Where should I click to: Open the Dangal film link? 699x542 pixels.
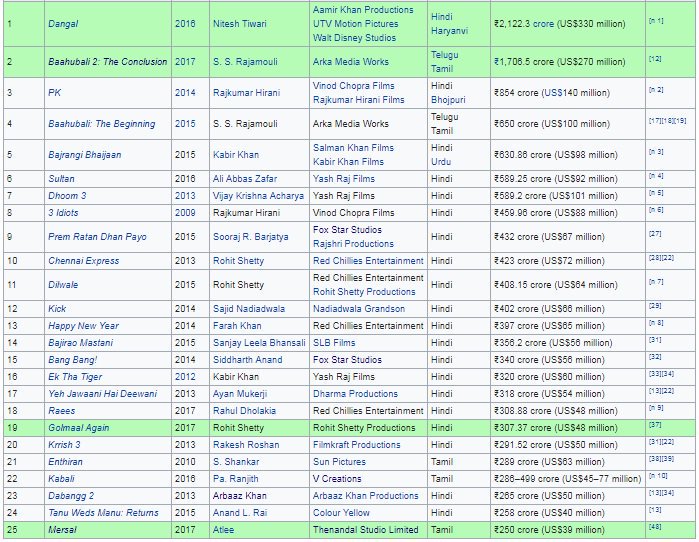tap(63, 24)
